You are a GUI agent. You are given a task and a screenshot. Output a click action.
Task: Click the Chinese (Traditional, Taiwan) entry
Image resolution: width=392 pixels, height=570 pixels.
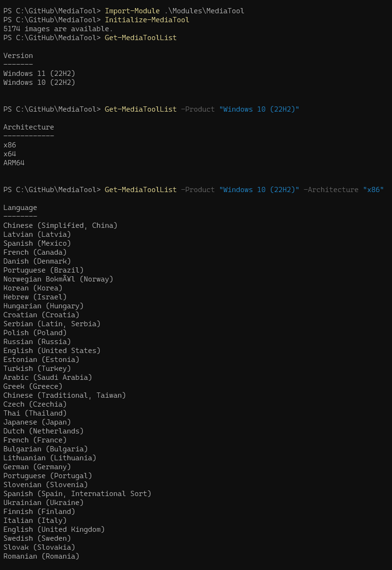[65, 395]
